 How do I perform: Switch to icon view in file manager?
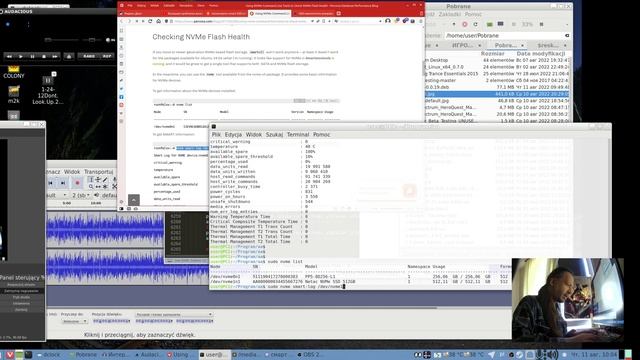click(489, 24)
